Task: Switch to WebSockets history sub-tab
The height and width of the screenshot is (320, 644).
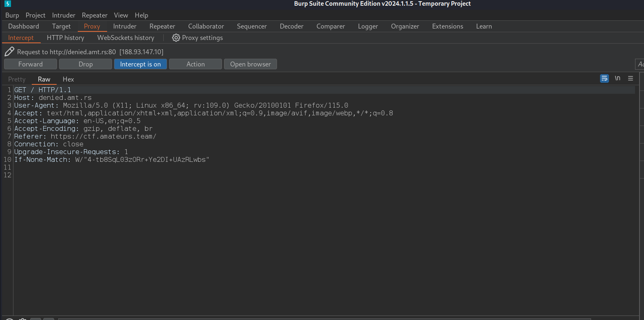Action: coord(126,38)
